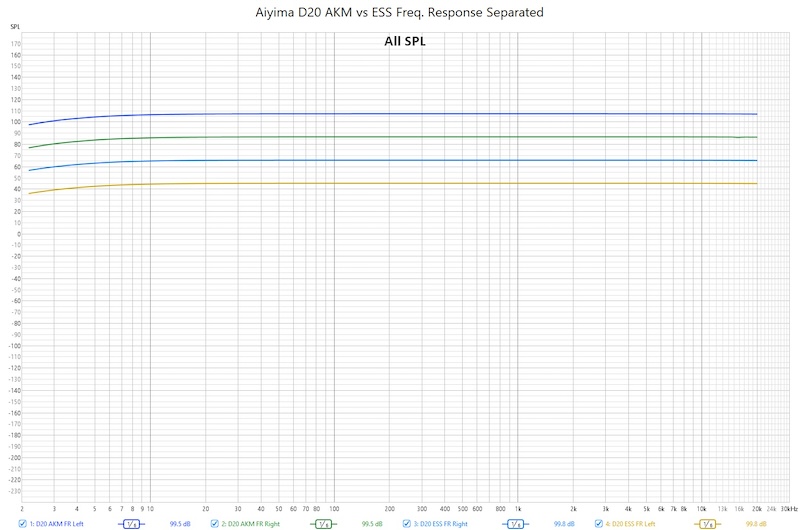
Task: Select the yellow 99.8 dB value of ESS FR Left
Action: [756, 524]
